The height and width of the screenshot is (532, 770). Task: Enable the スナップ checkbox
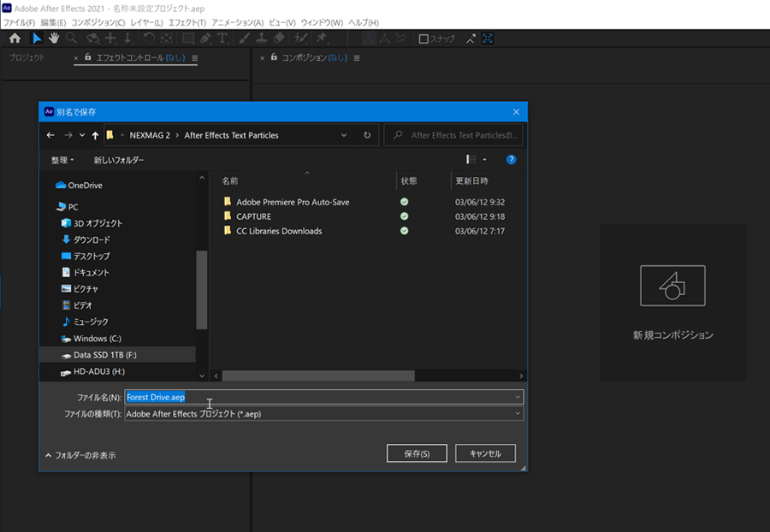[423, 38]
